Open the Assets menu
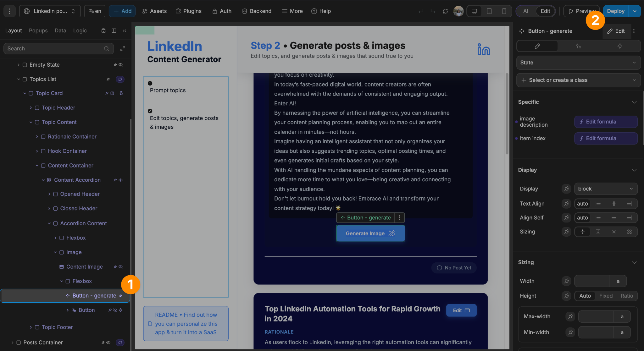Screen dimensions: 644x351 tap(154, 11)
